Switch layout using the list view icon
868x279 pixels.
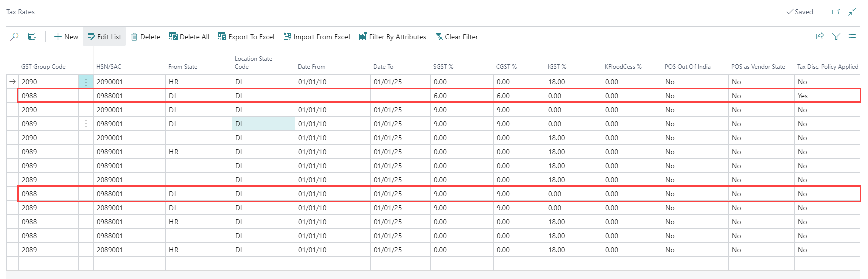tap(852, 37)
